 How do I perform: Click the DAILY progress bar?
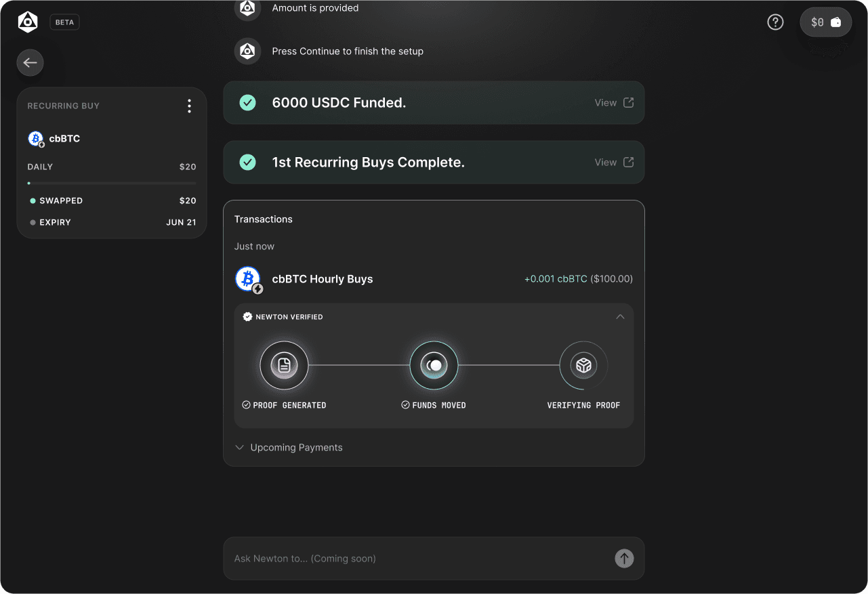click(112, 183)
